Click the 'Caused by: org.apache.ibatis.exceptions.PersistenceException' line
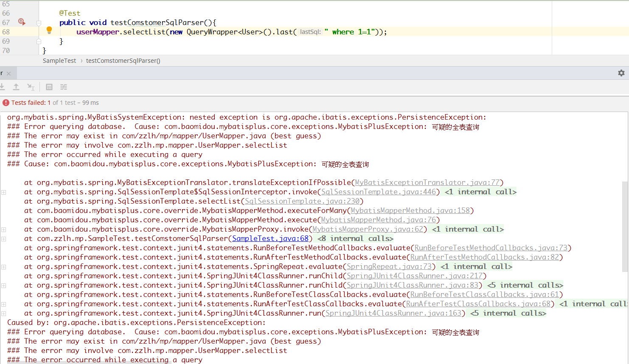629x364 pixels. point(136,322)
